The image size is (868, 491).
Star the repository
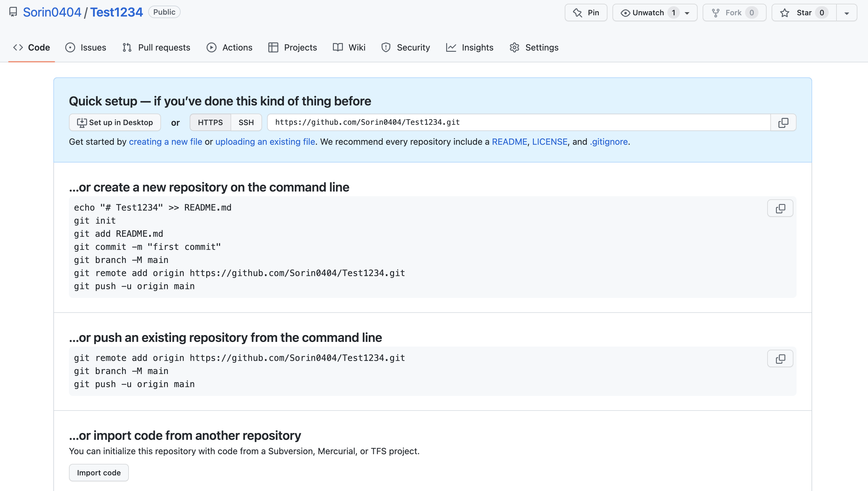[x=804, y=13]
